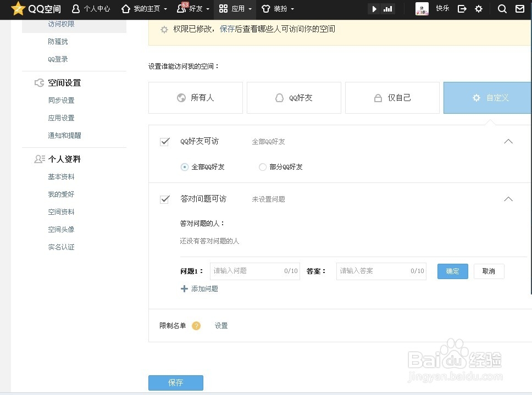Open 访问权限 in sidebar
Screen dimensions: 532x395
(61, 24)
